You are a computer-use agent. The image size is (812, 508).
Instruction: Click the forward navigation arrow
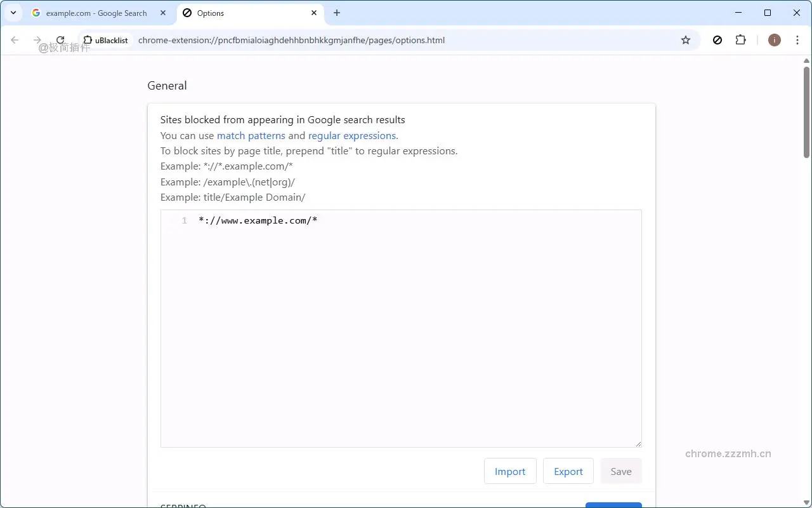37,39
